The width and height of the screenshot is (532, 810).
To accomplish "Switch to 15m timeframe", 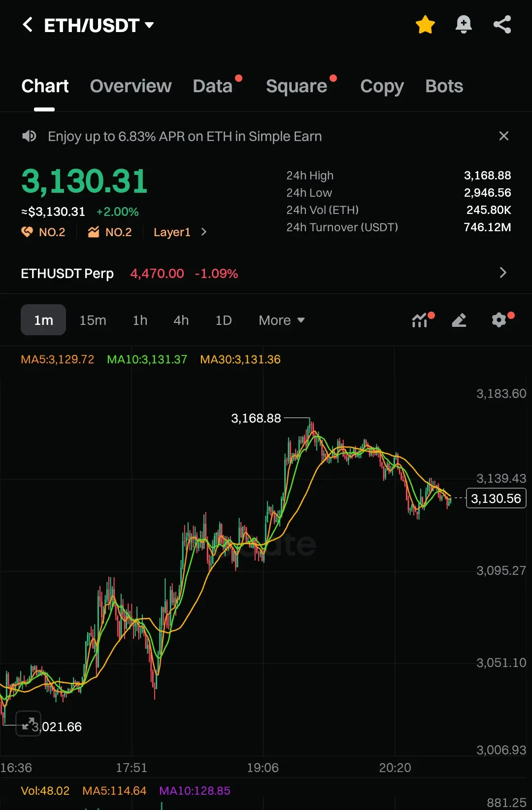I will [93, 320].
